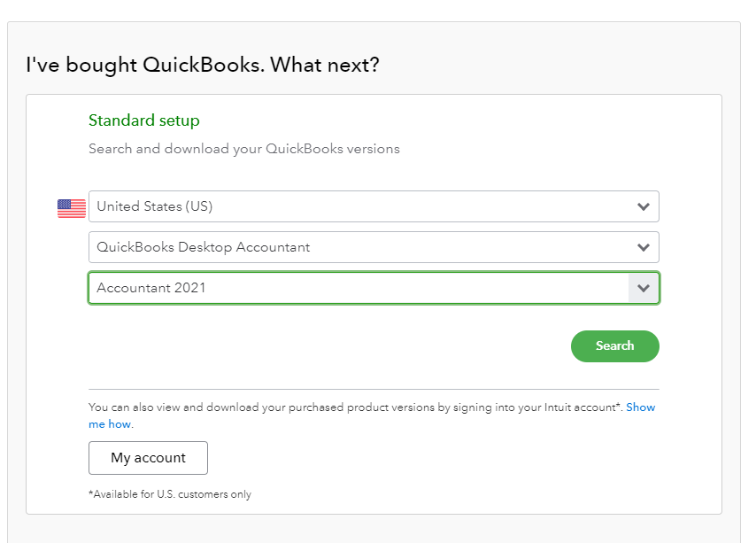Click the United States flag icon

click(72, 208)
